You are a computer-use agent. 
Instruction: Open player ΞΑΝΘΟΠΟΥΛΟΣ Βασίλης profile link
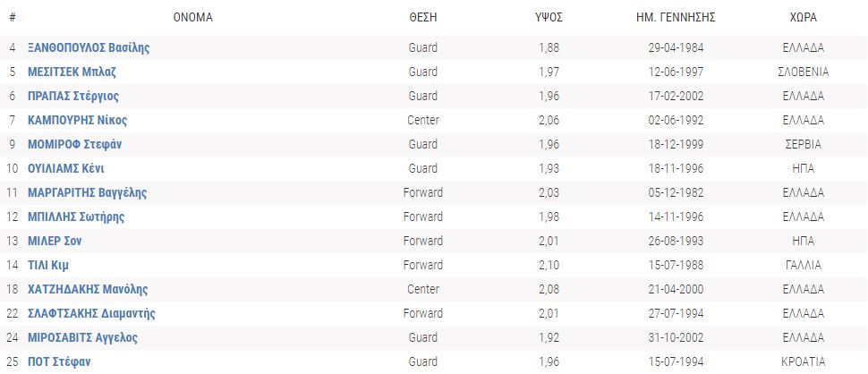pos(89,47)
